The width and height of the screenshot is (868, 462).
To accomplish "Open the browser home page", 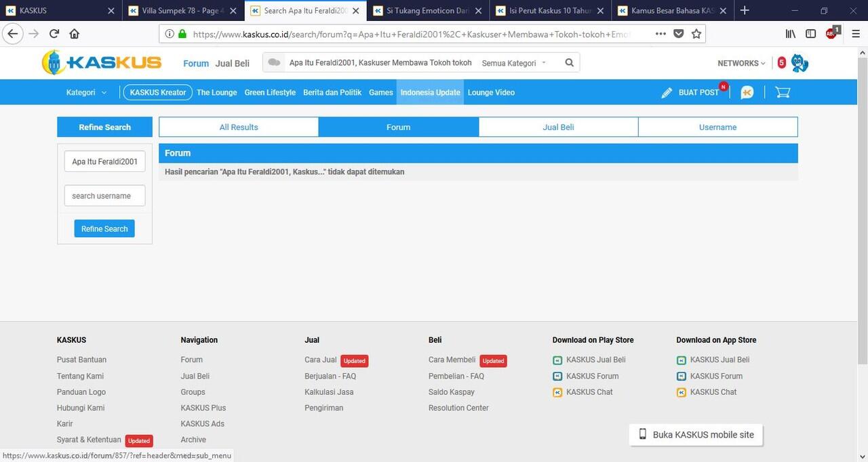I will pos(74,34).
